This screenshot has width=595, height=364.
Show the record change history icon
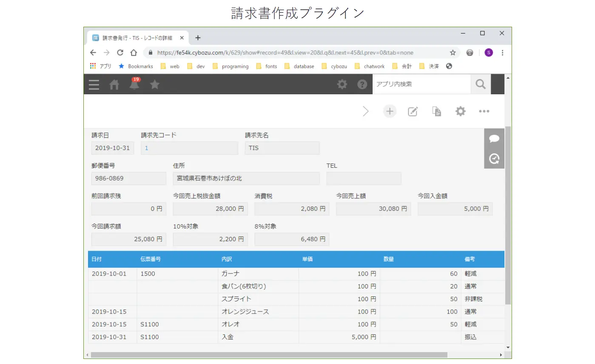coord(494,159)
